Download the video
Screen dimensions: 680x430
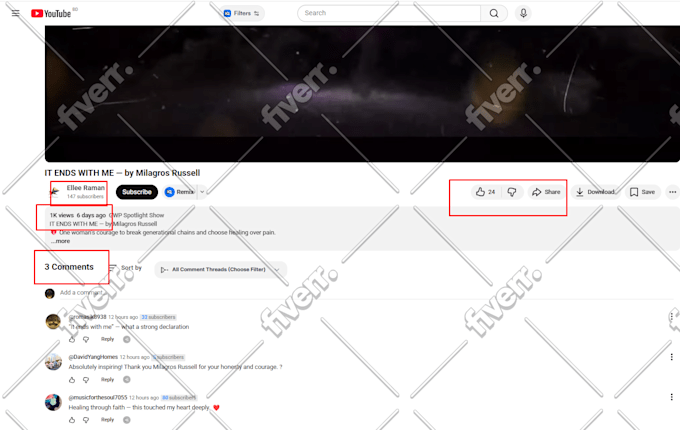[x=595, y=192]
